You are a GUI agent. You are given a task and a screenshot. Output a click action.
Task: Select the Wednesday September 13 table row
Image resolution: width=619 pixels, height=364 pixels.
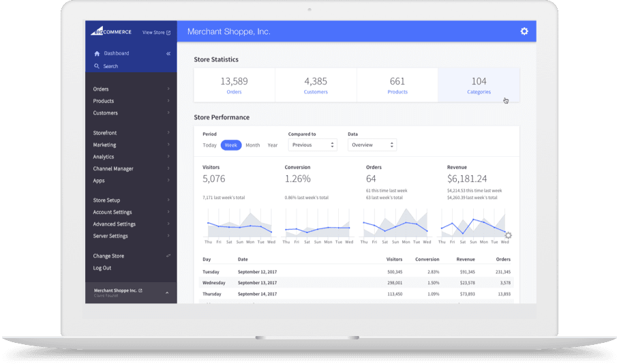point(356,282)
